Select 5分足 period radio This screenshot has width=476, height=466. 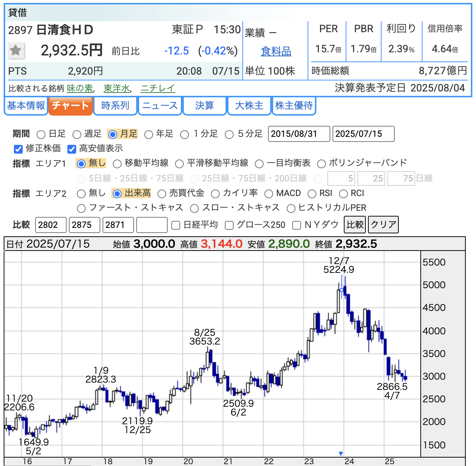tap(229, 134)
